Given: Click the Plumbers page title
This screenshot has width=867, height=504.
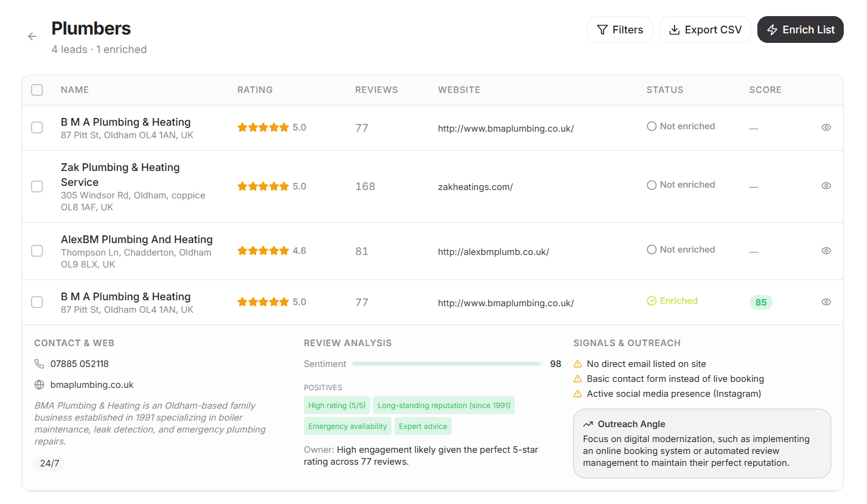Looking at the screenshot, I should pyautogui.click(x=91, y=29).
